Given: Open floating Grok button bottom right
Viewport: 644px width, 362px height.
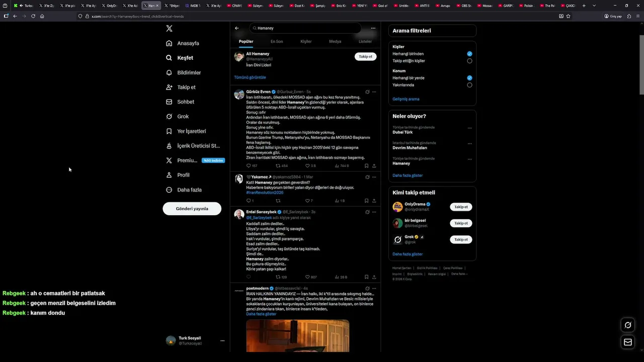Looking at the screenshot, I should (x=628, y=325).
